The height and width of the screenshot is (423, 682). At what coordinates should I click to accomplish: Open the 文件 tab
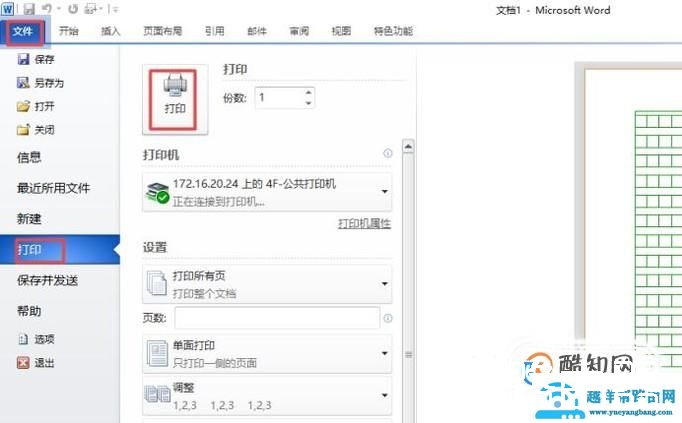(24, 31)
